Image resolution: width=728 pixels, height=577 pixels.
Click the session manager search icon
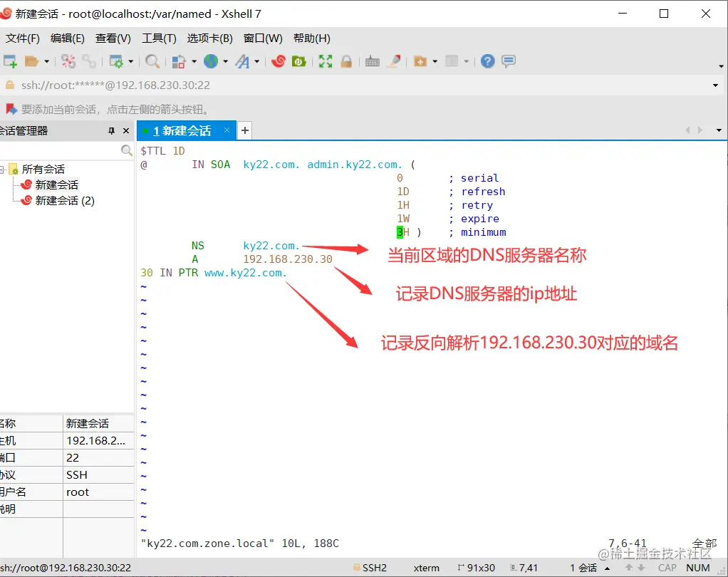coord(126,150)
